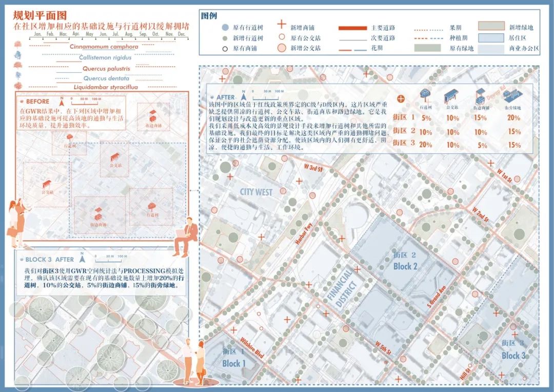Click the 公交站 bus stop icon in the table
Image resolution: width=554 pixels, height=392 pixels.
click(452, 96)
